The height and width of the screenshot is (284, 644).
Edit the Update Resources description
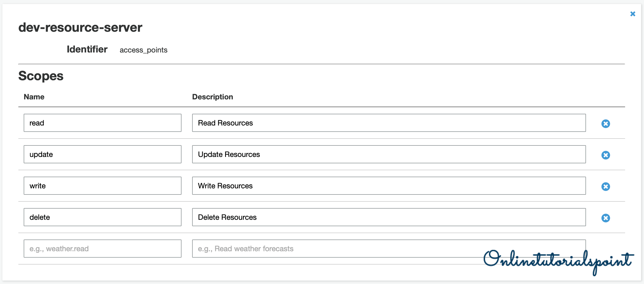pyautogui.click(x=389, y=154)
